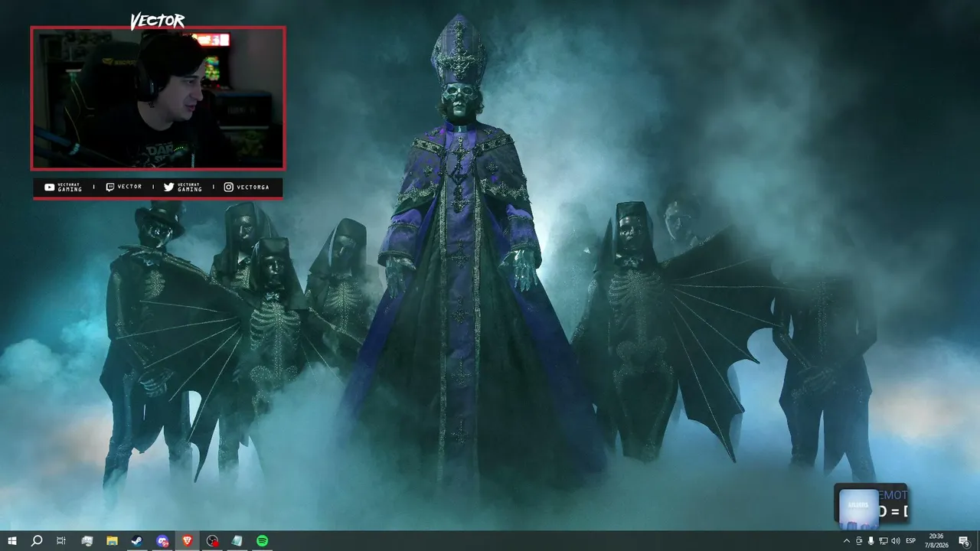This screenshot has height=551, width=980.
Task: Click the webcam feed overlay
Action: click(x=158, y=98)
